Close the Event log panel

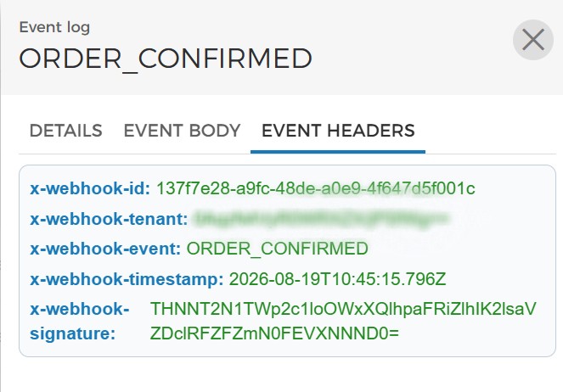coord(532,39)
